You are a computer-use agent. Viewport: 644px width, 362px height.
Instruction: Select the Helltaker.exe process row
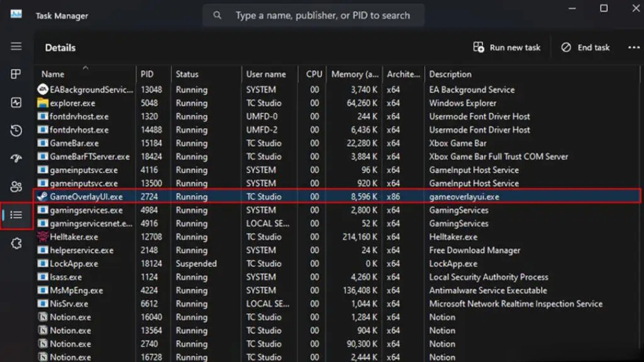pyautogui.click(x=74, y=237)
